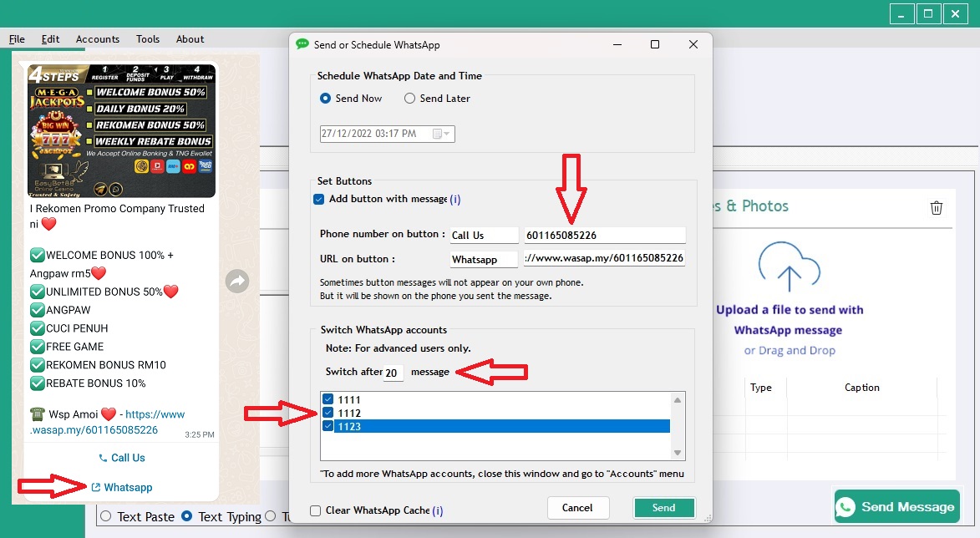Click the phone number field containing 601165085226
This screenshot has width=980, height=538.
click(x=604, y=235)
